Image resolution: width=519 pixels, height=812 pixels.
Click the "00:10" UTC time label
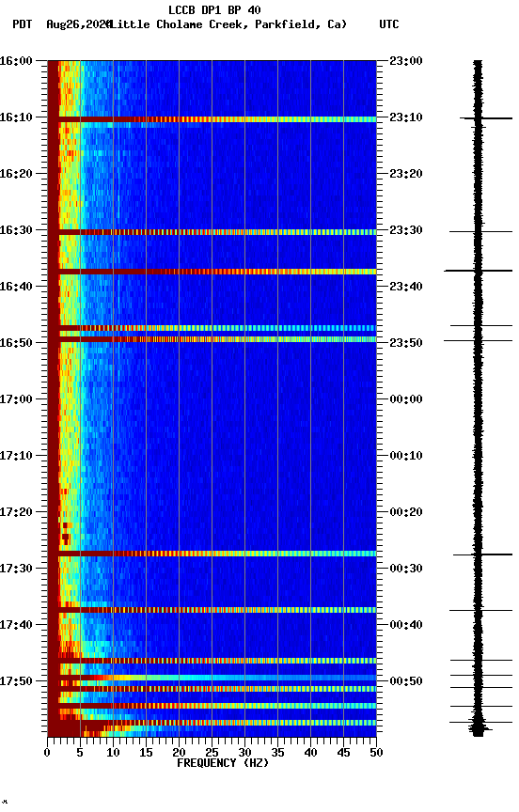[406, 456]
